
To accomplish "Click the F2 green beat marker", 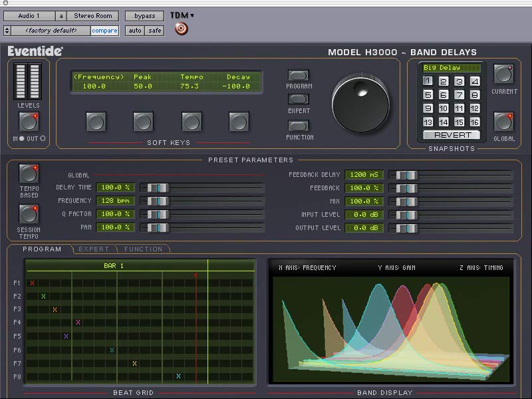I will 43,296.
